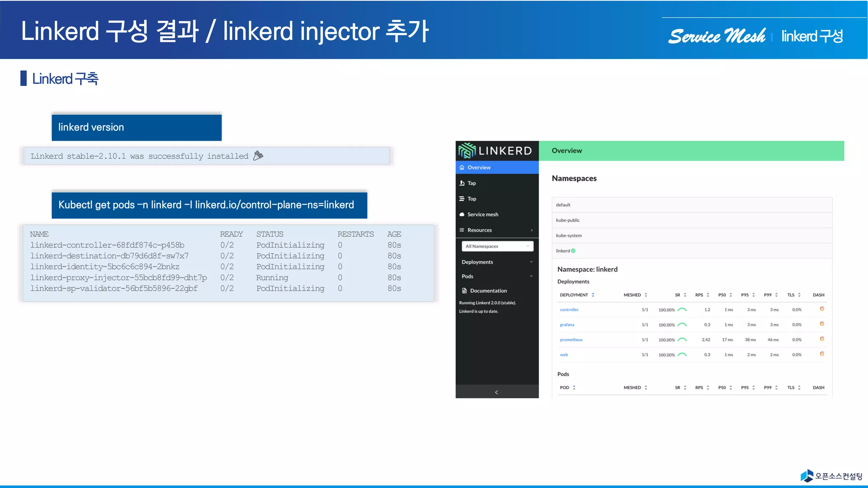Open the controller deployment link
The height and width of the screenshot is (488, 868).
569,310
